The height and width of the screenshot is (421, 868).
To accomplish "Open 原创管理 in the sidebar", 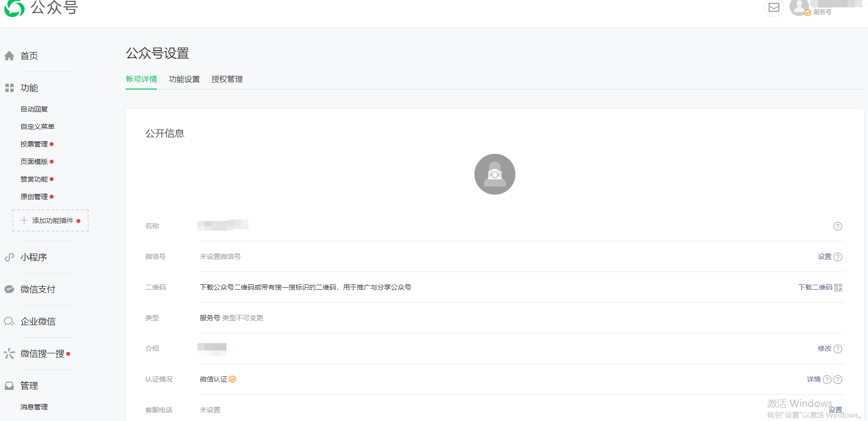I will tap(34, 197).
